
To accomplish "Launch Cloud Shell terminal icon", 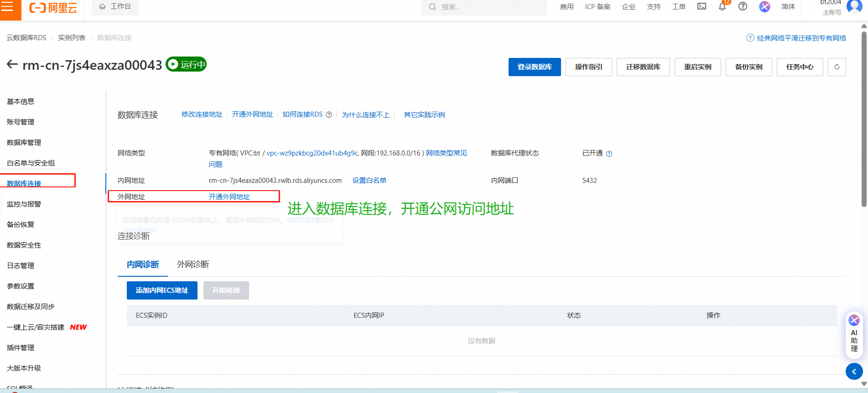I will 702,6.
